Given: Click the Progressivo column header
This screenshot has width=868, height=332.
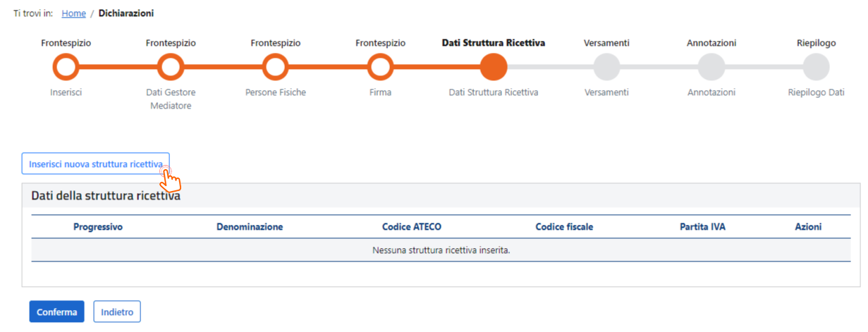Looking at the screenshot, I should click(x=98, y=227).
